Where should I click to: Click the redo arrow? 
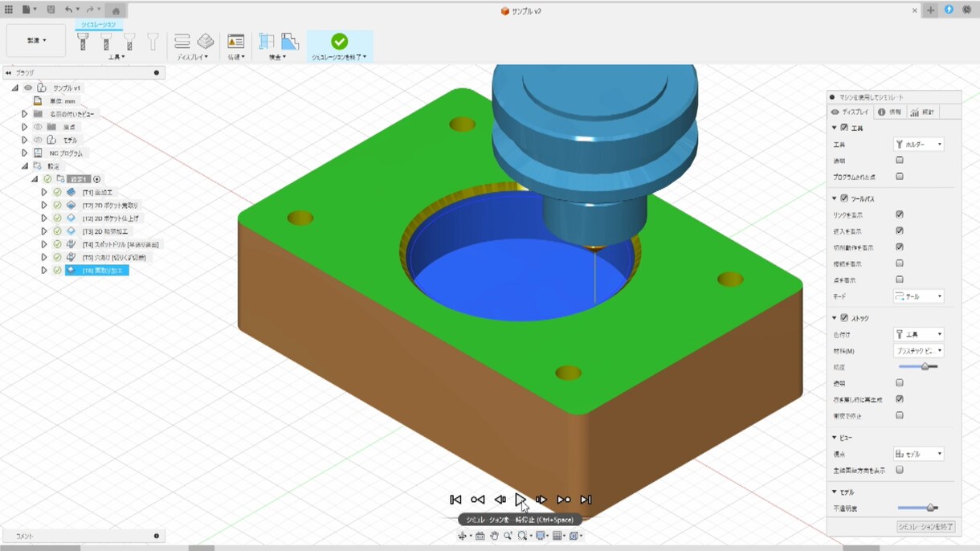90,10
